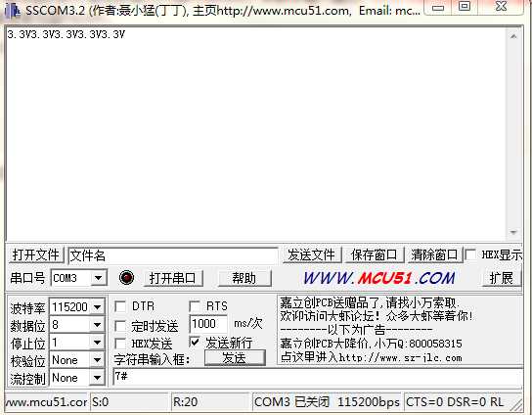Click the 文件名 file name field

[173, 255]
